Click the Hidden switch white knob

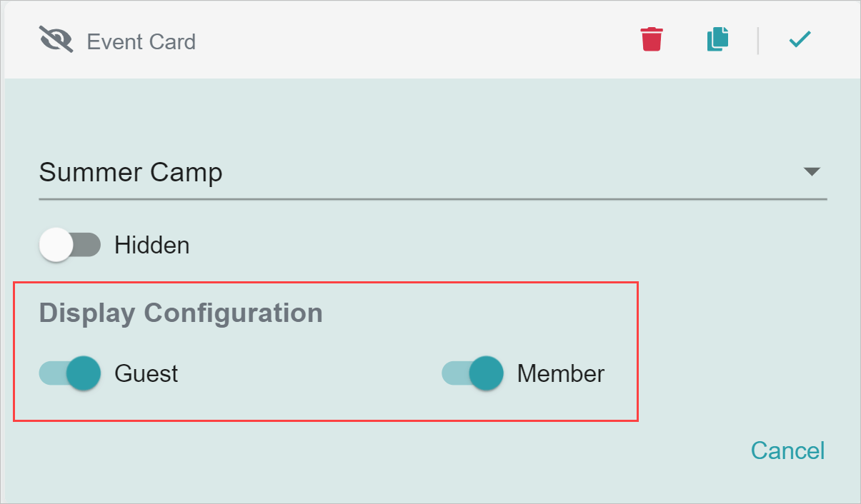[x=56, y=246]
